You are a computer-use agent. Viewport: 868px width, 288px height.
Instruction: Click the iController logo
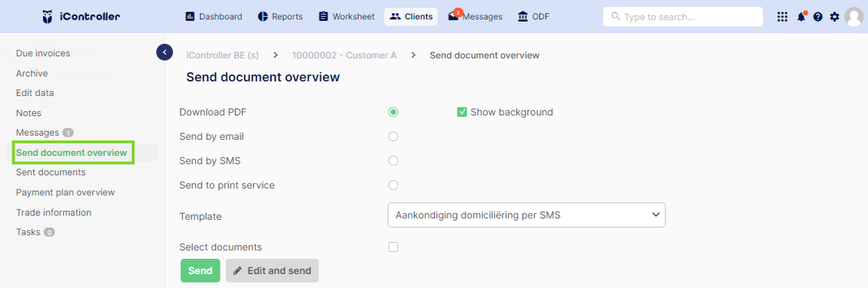pyautogui.click(x=81, y=16)
